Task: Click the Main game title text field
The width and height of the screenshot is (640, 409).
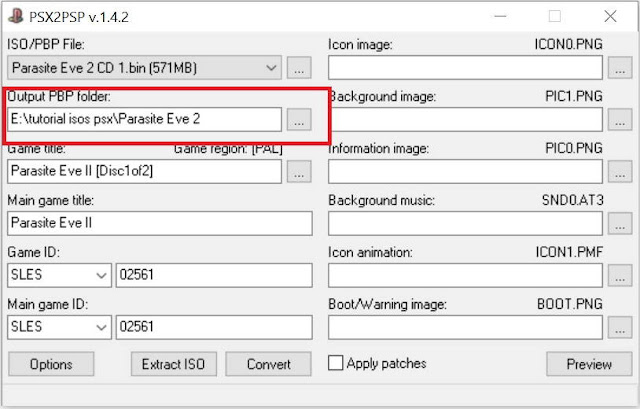Action: [158, 223]
